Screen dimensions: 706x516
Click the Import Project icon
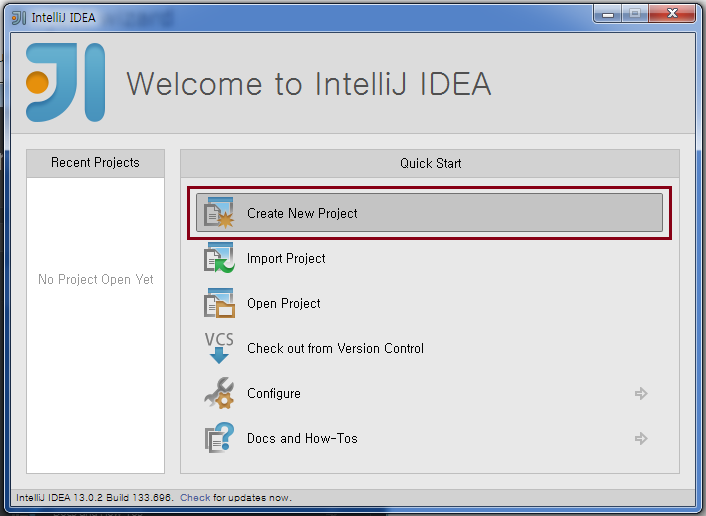click(x=219, y=258)
